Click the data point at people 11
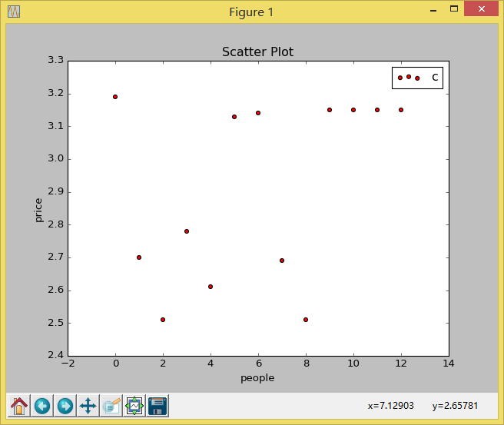 pos(377,110)
